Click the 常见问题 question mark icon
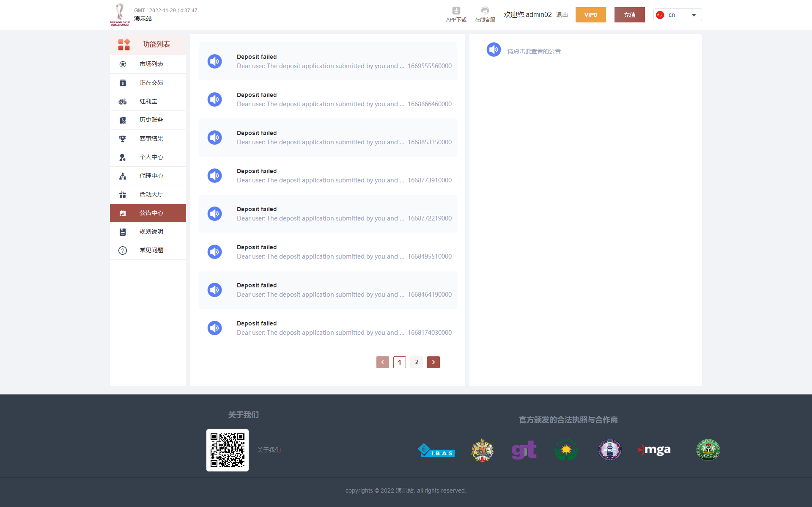The image size is (812, 507). (123, 251)
